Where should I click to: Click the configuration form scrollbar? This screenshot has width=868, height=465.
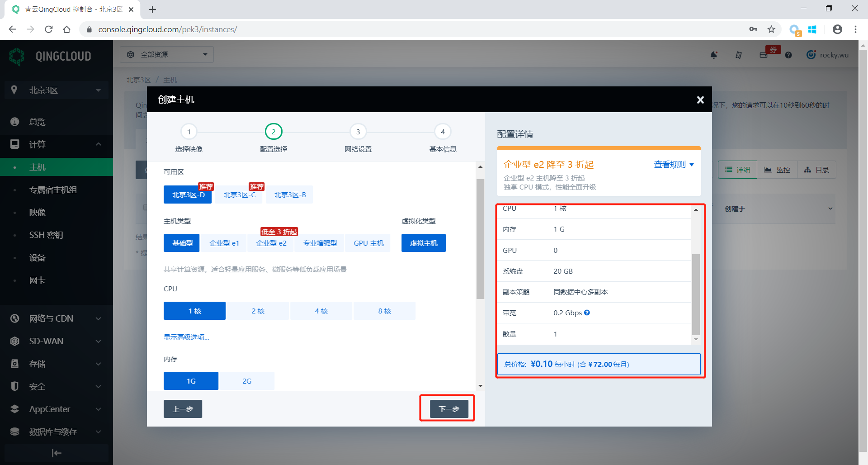(480, 239)
